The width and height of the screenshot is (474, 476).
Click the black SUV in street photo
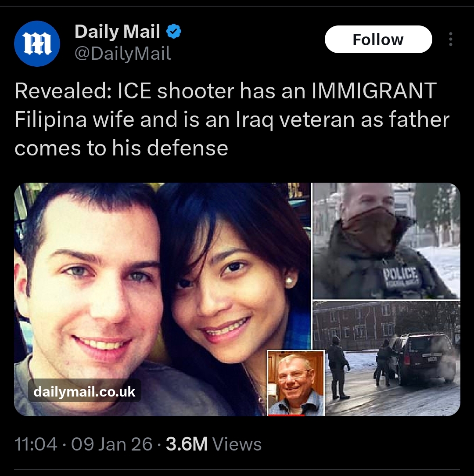425,358
